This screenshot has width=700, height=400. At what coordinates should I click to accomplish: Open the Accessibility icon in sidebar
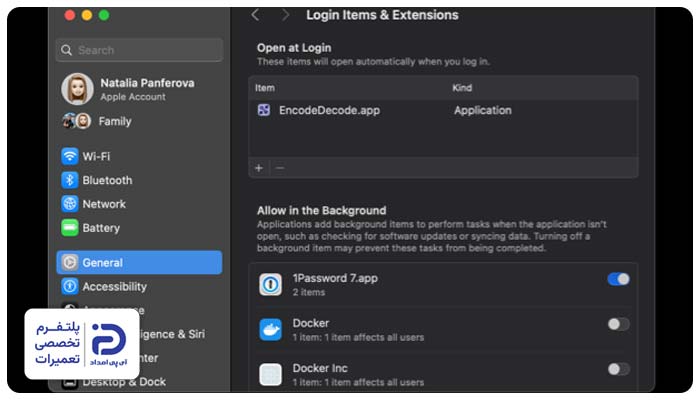[x=70, y=286]
